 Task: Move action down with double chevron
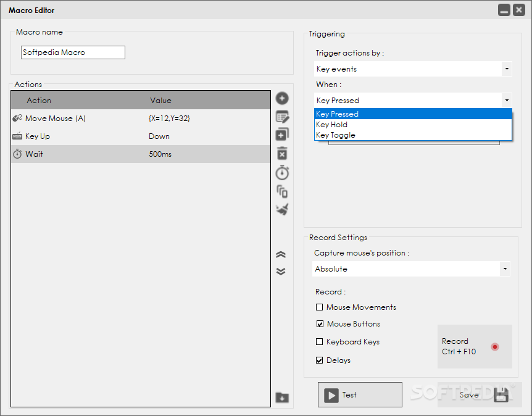coord(281,272)
